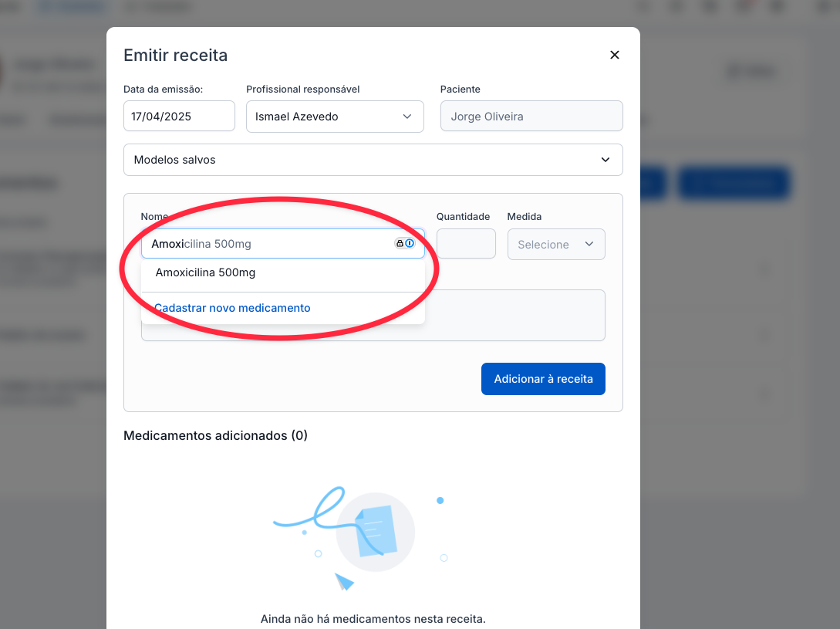Close the Emitir receita dialog
This screenshot has width=840, height=629.
coord(615,55)
